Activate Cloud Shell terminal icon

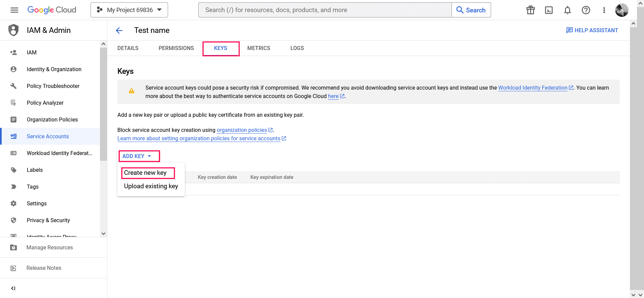pyautogui.click(x=549, y=10)
